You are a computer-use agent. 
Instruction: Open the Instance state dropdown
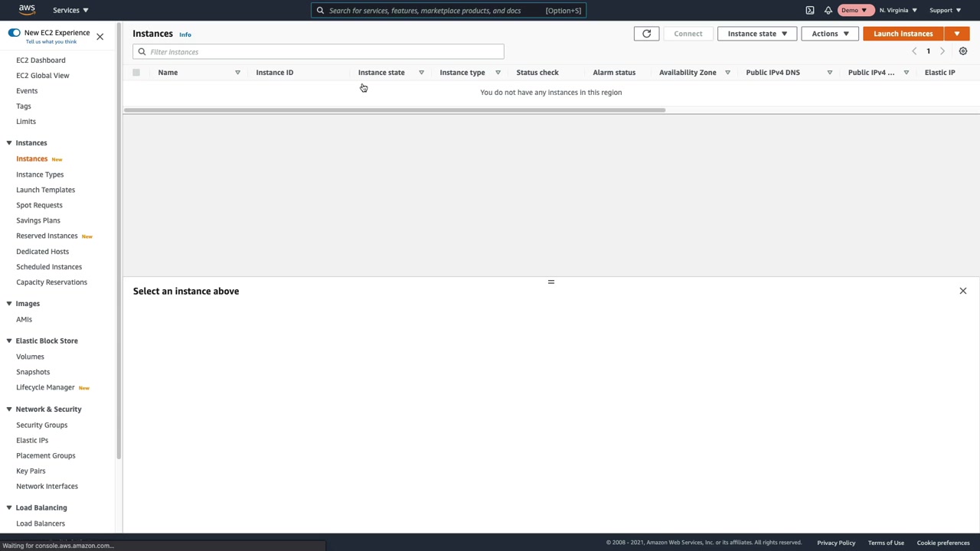tap(757, 34)
